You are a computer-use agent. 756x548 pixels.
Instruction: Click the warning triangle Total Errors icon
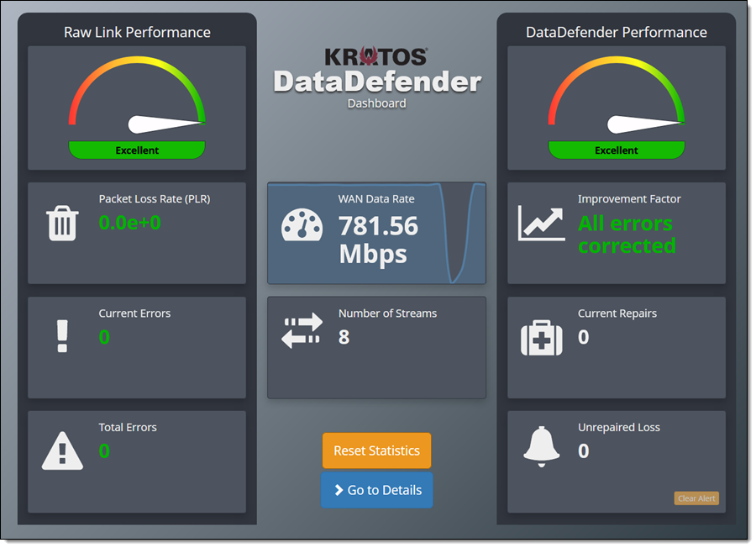pyautogui.click(x=62, y=451)
